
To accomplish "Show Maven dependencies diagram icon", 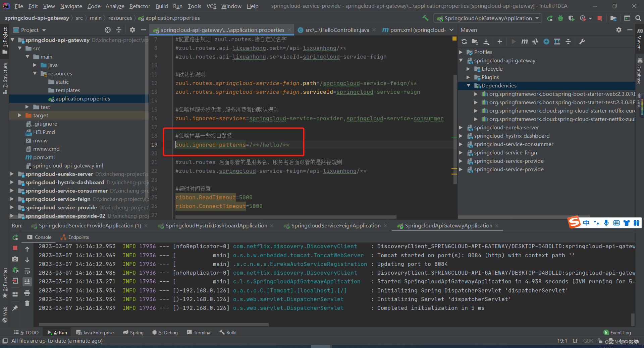I will 557,42.
